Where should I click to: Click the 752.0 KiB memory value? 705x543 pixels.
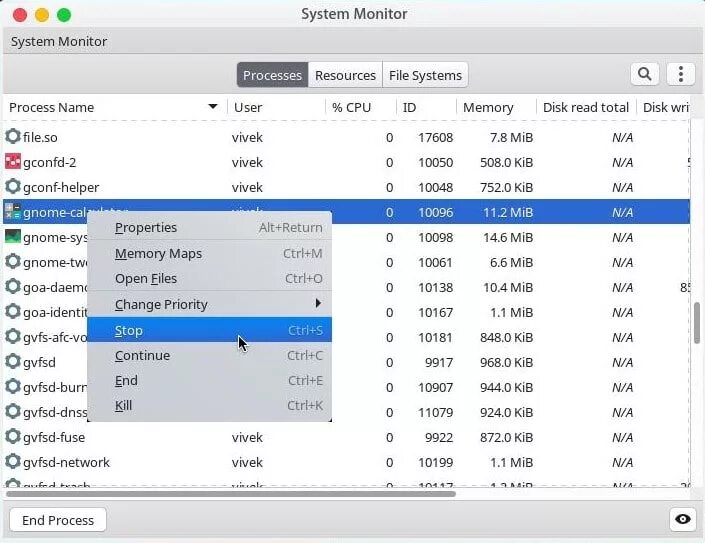(x=507, y=187)
